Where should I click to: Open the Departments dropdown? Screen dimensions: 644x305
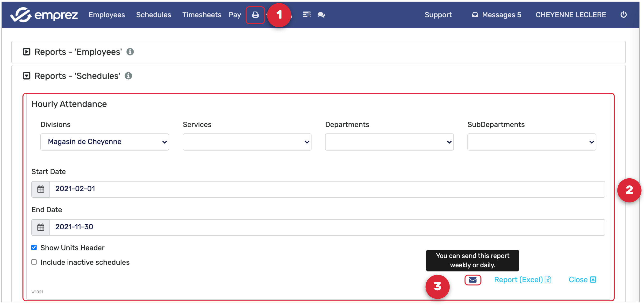pos(389,142)
